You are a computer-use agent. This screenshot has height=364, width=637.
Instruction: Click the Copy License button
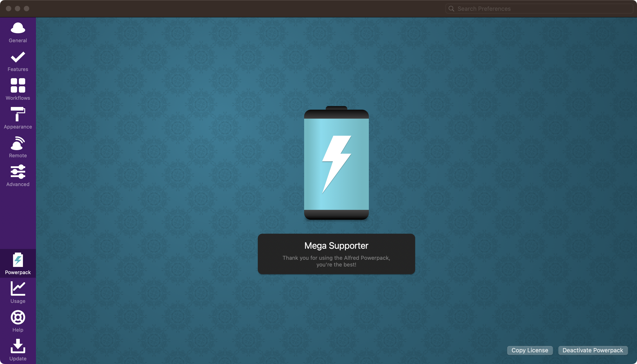pyautogui.click(x=530, y=350)
